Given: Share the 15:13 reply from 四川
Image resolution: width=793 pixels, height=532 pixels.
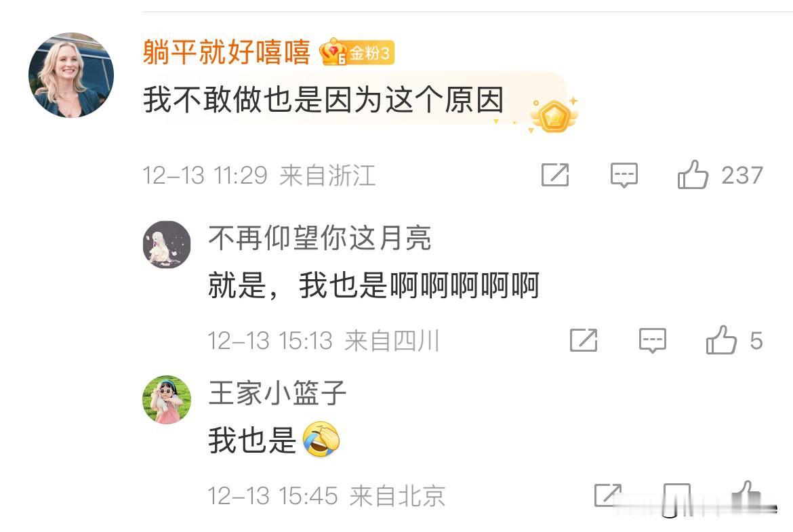Looking at the screenshot, I should 584,340.
